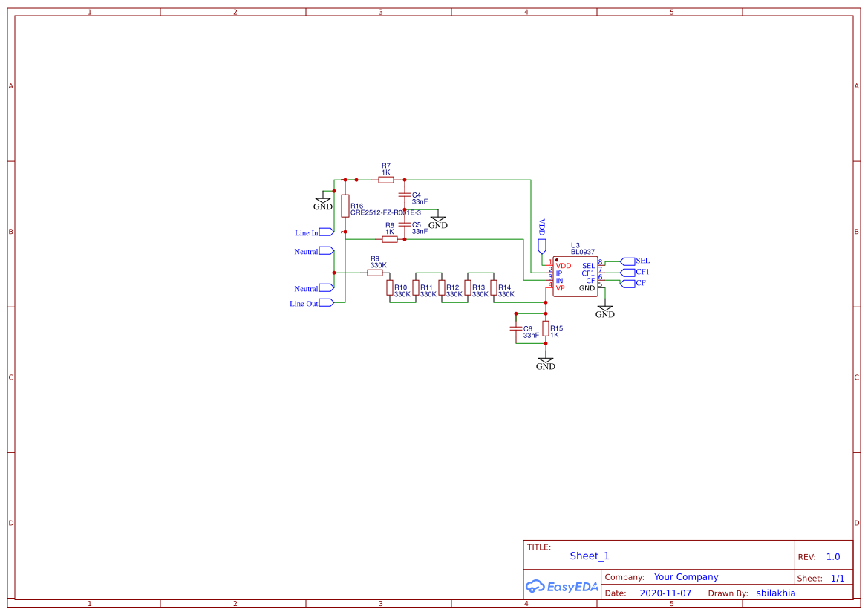Select the Line In net port
Image resolution: width=868 pixels, height=615 pixels.
click(x=327, y=232)
